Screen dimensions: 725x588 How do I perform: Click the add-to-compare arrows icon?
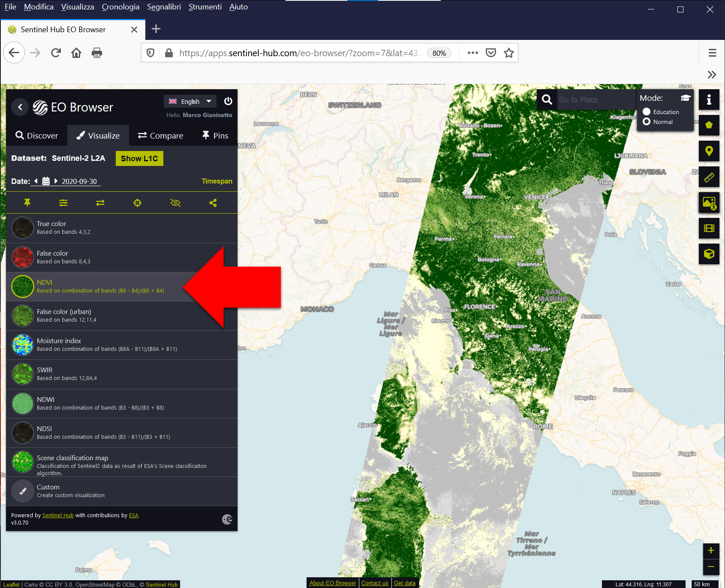pos(100,202)
